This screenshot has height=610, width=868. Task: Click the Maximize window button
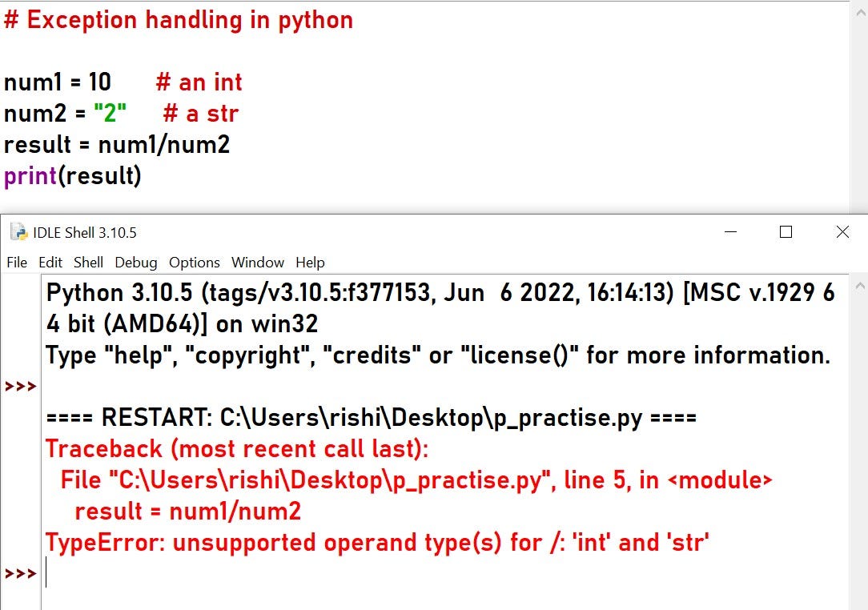786,232
